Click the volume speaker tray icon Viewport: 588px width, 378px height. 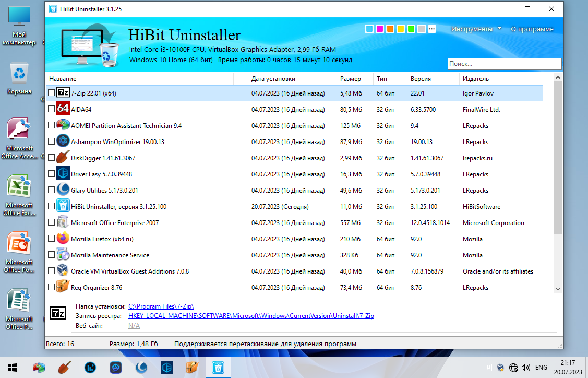[526, 368]
